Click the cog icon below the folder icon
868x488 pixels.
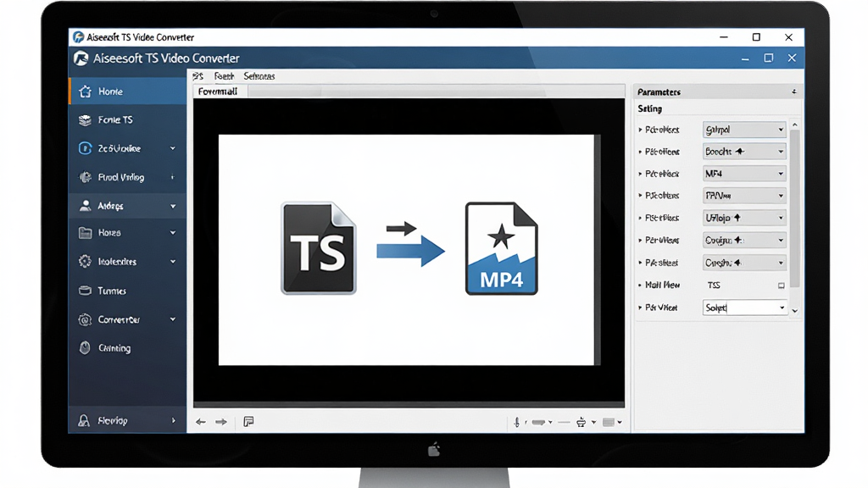pos(85,261)
